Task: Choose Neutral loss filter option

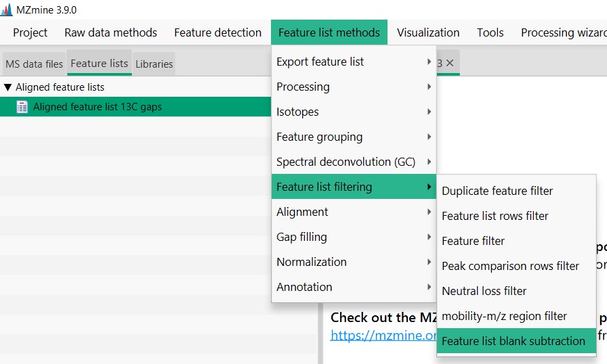Action: coord(484,291)
